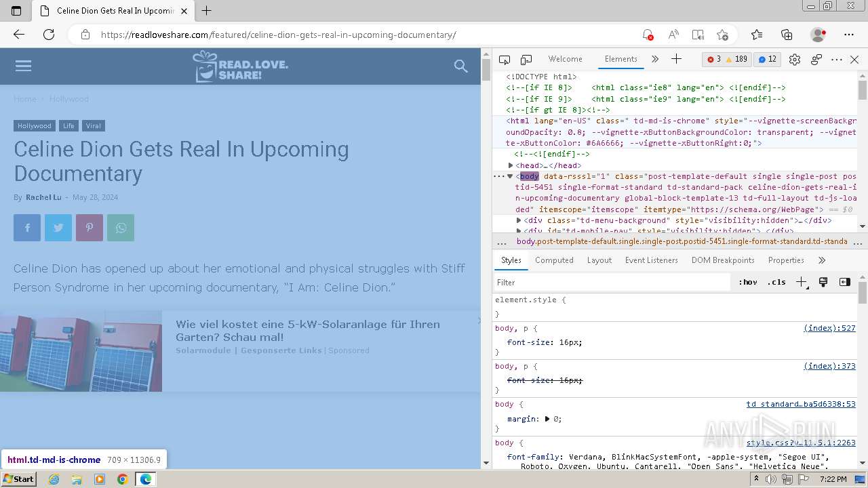This screenshot has width=868, height=488.
Task: Open the hamburger menu on the site
Action: click(x=23, y=66)
